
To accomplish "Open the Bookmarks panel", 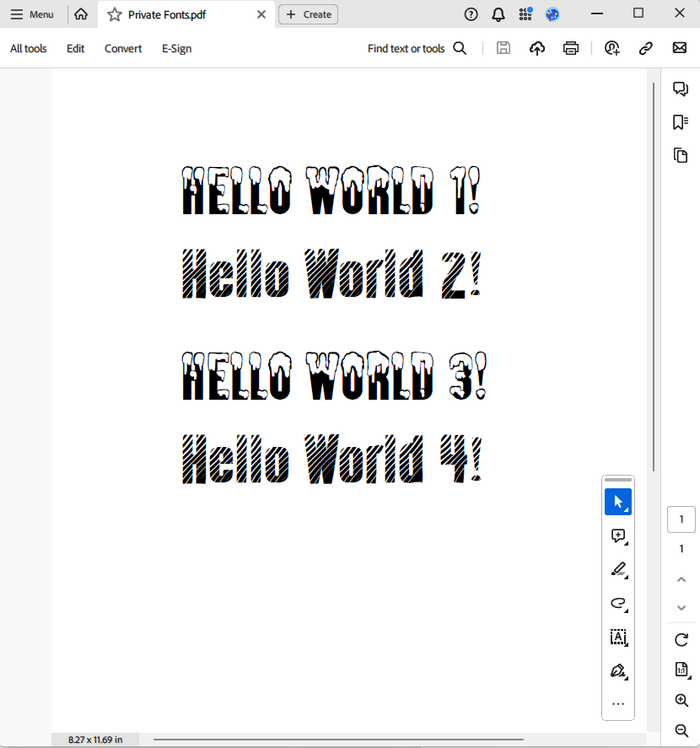I will coord(681,122).
